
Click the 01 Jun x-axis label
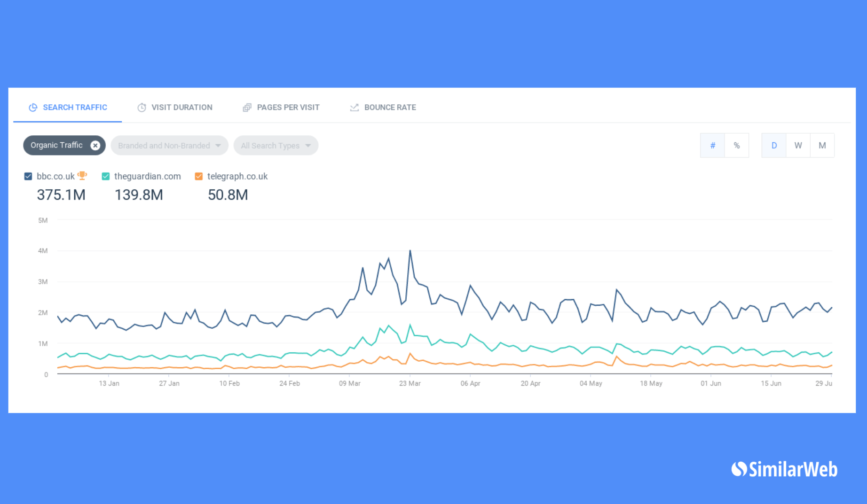711,383
